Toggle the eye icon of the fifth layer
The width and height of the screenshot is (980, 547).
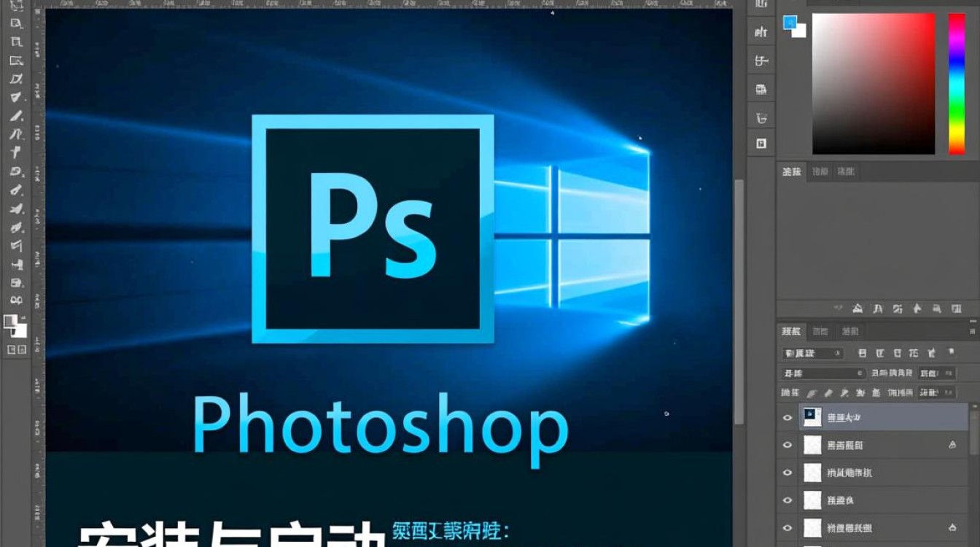(787, 528)
